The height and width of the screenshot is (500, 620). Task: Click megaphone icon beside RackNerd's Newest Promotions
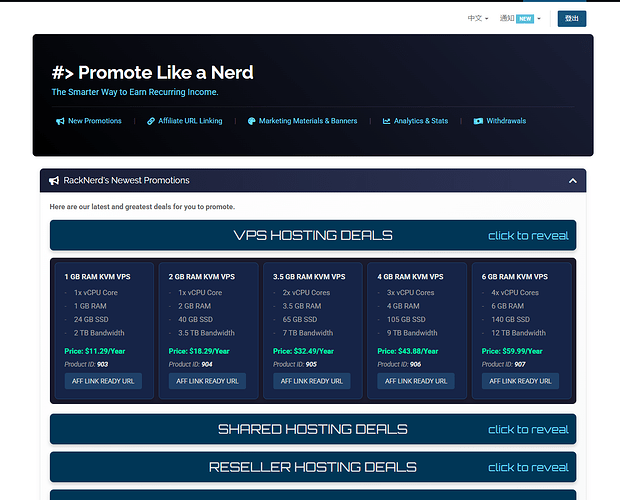54,181
